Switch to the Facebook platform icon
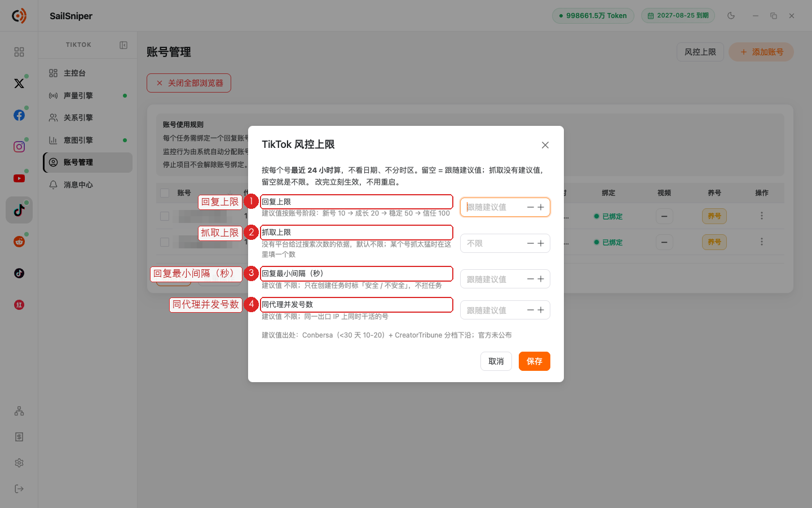 tap(19, 115)
